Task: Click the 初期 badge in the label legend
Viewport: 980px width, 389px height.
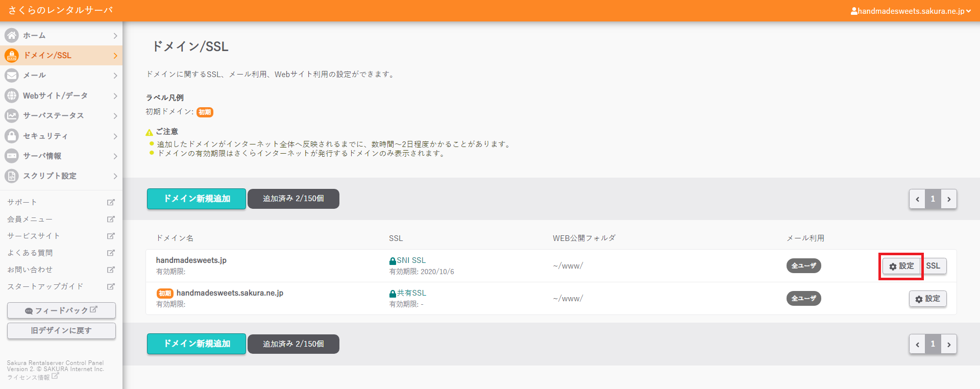Action: pyautogui.click(x=205, y=112)
